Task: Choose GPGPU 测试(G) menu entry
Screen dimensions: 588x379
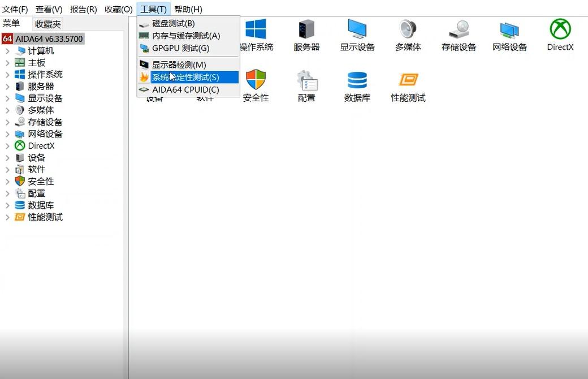Action: (188, 48)
